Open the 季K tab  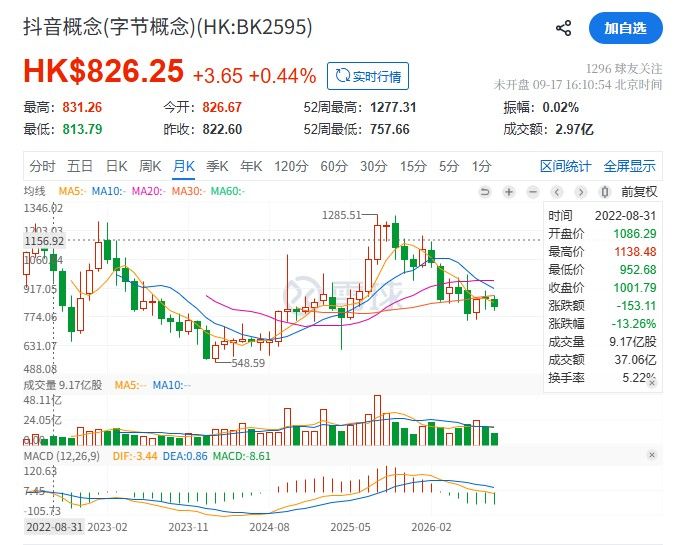coord(217,166)
